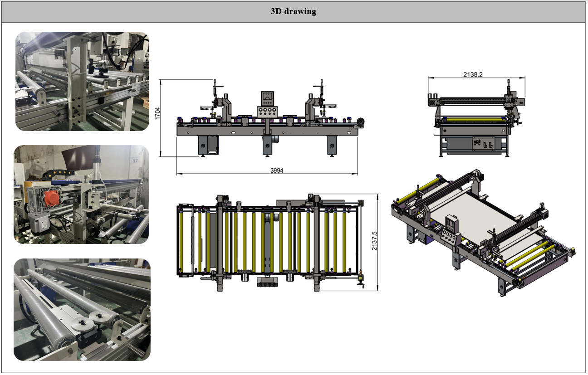Open the middle photo with orange gearbox
The height and width of the screenshot is (375, 588).
coord(81,195)
